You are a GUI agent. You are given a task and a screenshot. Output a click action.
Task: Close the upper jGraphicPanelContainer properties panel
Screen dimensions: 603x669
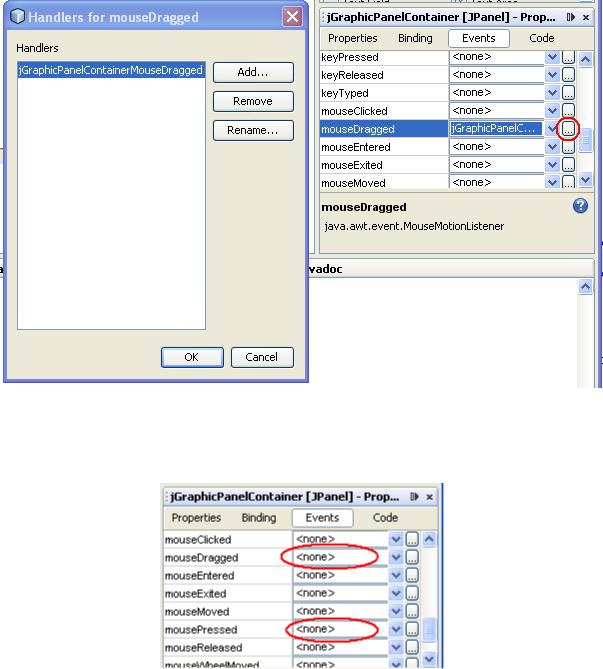point(586,17)
